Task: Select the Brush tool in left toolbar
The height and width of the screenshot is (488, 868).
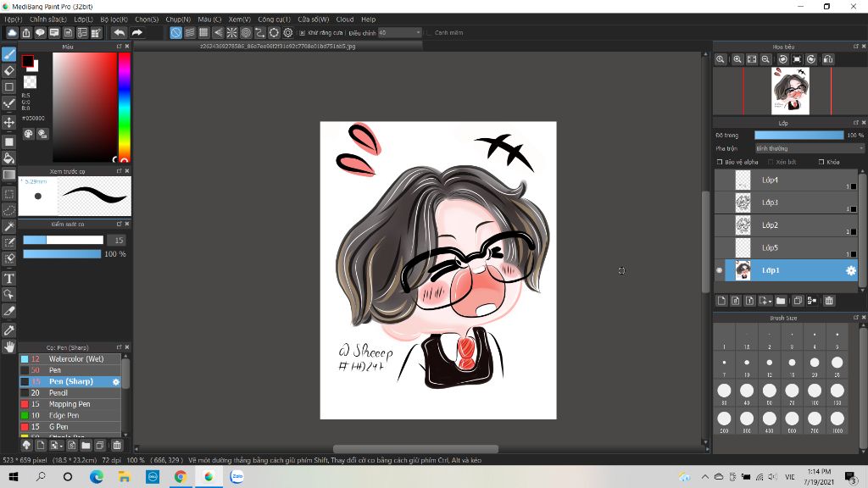Action: click(x=8, y=54)
